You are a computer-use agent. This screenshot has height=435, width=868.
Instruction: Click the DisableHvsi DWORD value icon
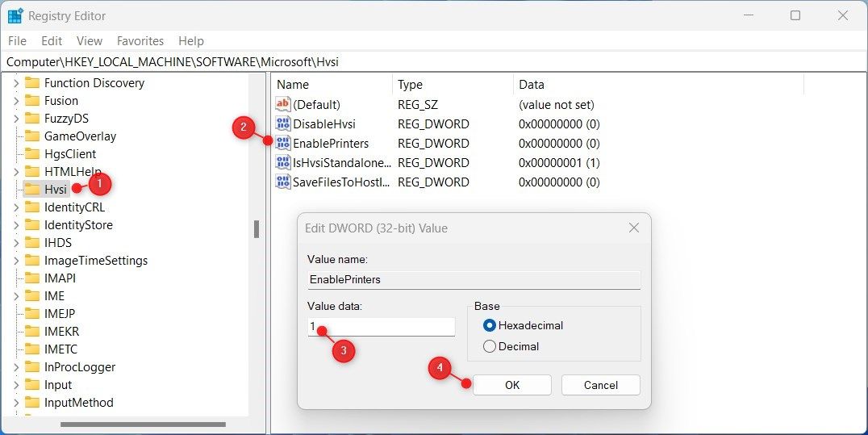(283, 123)
